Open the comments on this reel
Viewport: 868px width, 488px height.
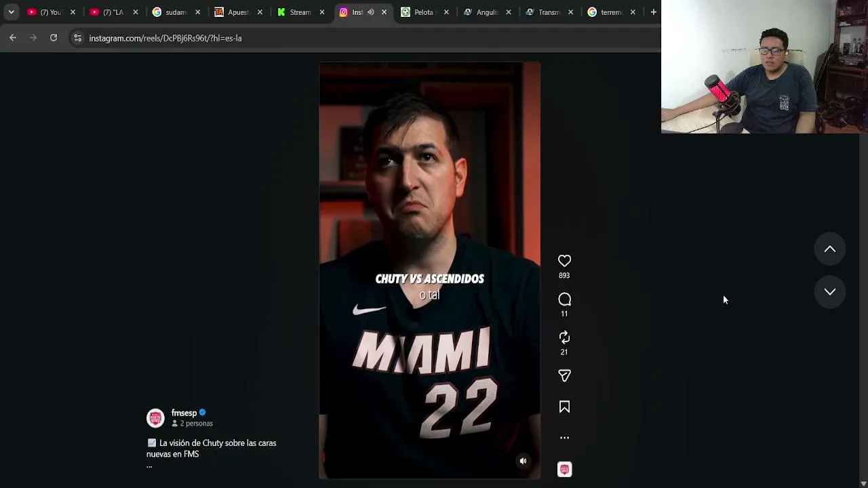click(x=564, y=300)
